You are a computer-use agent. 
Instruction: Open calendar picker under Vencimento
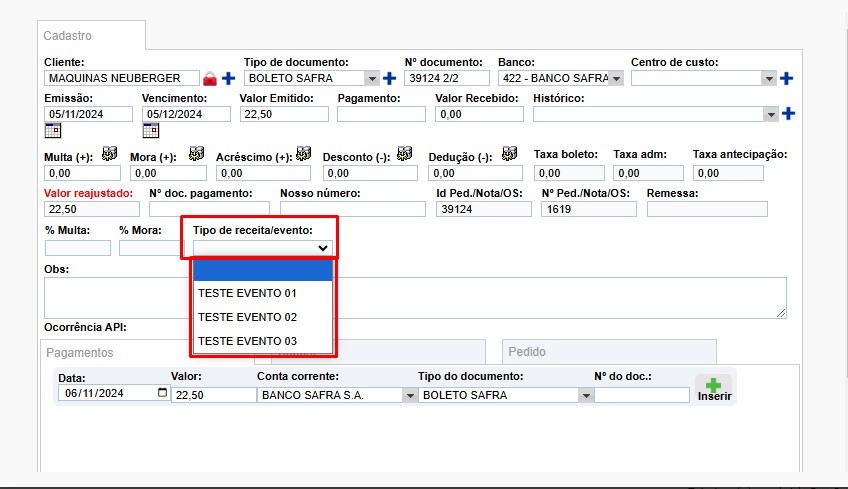click(x=151, y=130)
